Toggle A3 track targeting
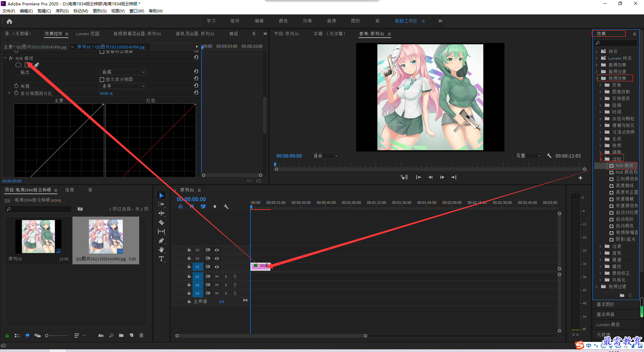This screenshot has height=352, width=644. [x=197, y=293]
